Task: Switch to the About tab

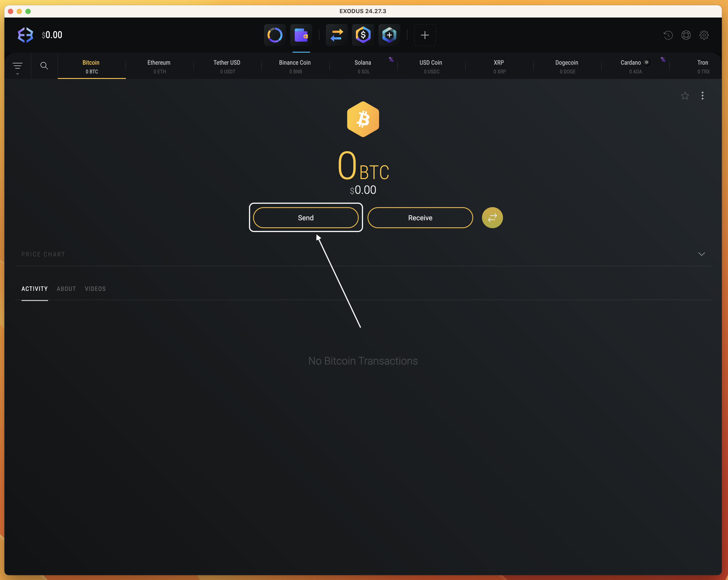Action: (x=66, y=289)
